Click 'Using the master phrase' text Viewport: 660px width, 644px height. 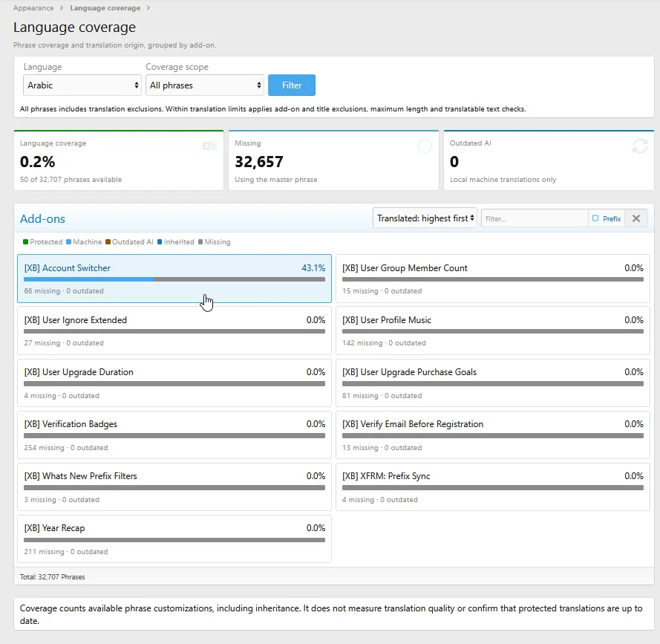(x=275, y=180)
